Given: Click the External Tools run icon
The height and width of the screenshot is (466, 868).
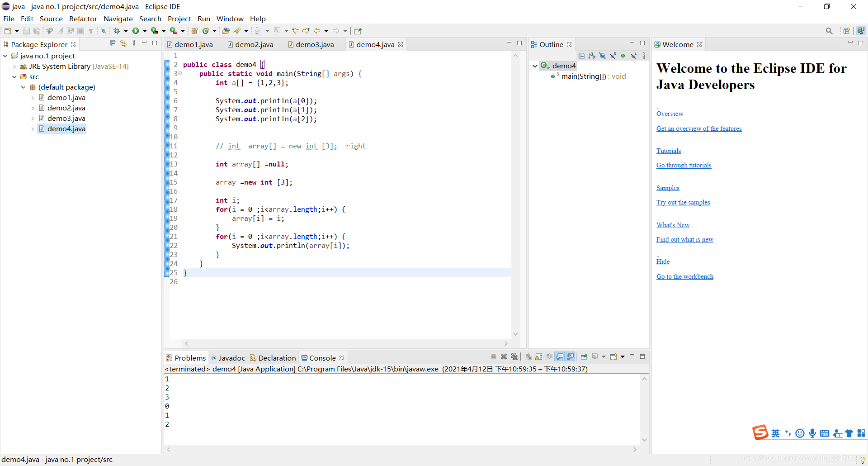Looking at the screenshot, I should coord(173,31).
